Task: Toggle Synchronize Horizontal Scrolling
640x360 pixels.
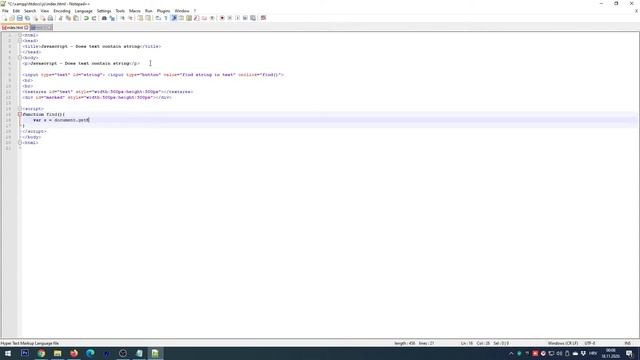Action: 148,18
